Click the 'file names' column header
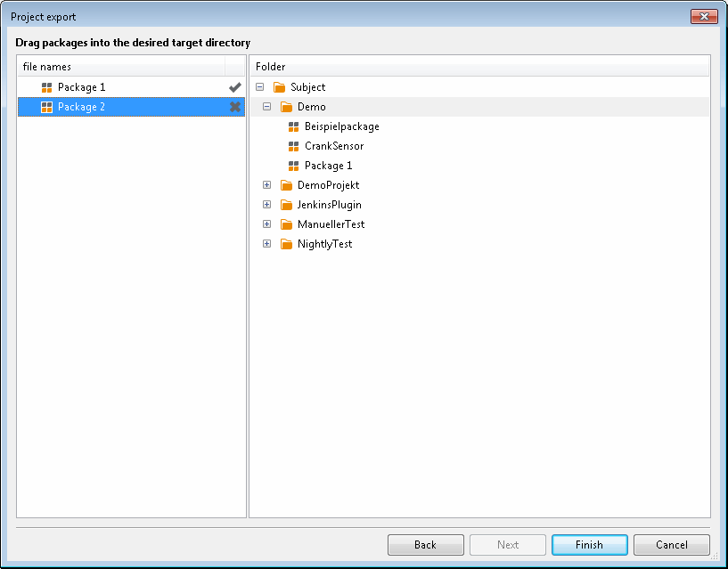The width and height of the screenshot is (728, 569). pyautogui.click(x=121, y=67)
